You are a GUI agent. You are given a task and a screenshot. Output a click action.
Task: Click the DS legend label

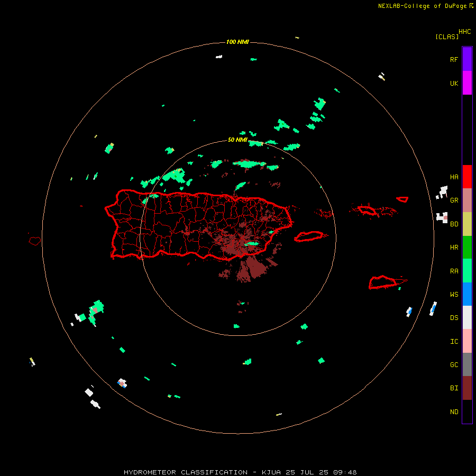[x=454, y=317]
